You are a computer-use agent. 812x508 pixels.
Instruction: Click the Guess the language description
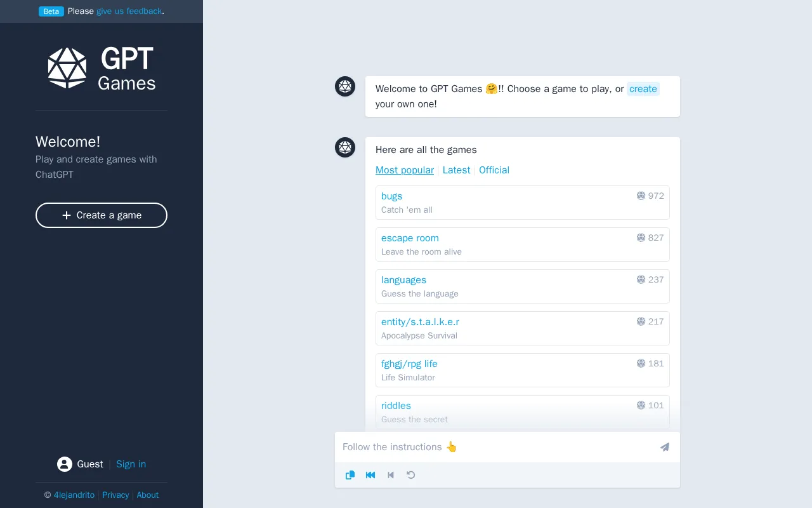(x=420, y=294)
